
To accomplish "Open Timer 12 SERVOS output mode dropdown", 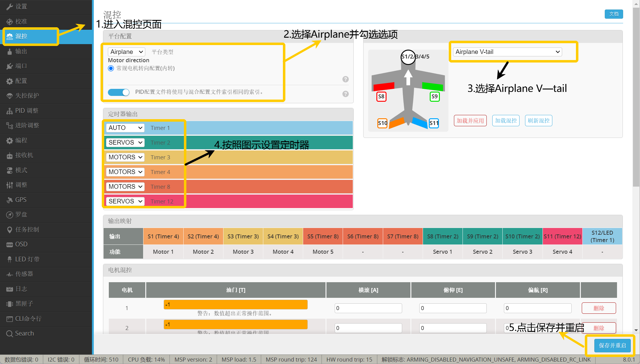I will click(125, 201).
